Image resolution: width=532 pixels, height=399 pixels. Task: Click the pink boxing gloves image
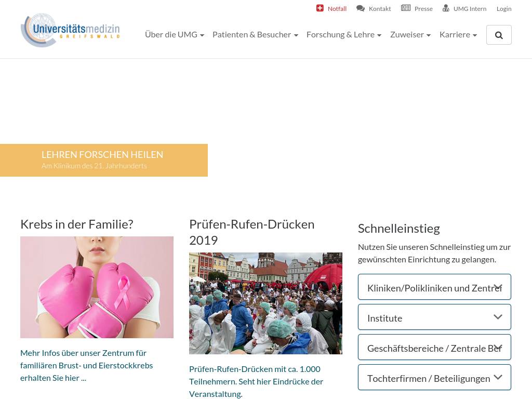[97, 287]
